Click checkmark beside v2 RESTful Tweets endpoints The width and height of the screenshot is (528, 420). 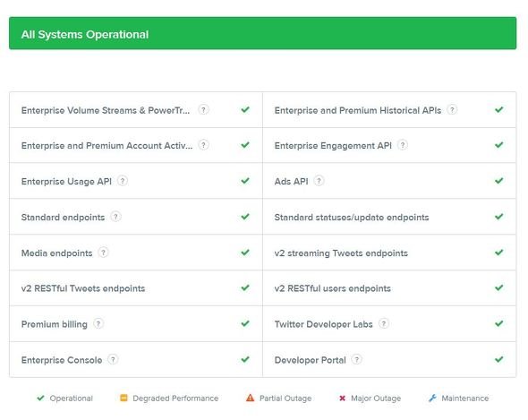pos(245,287)
